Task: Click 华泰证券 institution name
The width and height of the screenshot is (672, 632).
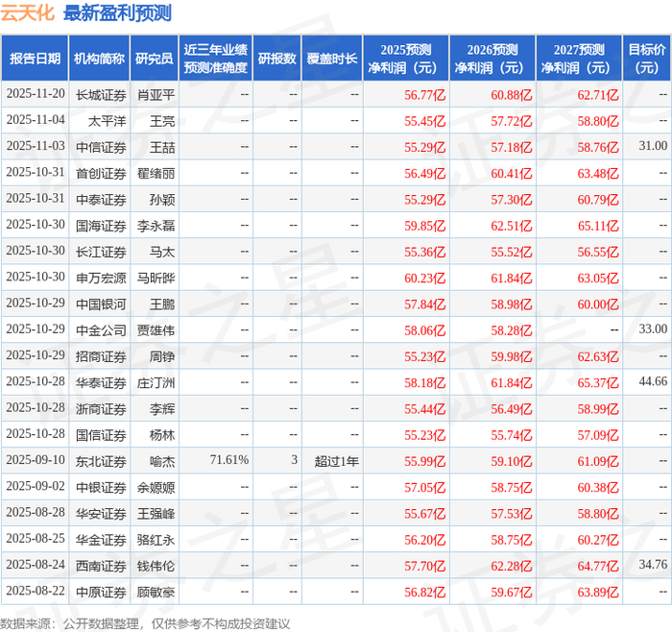Action: click(x=101, y=382)
